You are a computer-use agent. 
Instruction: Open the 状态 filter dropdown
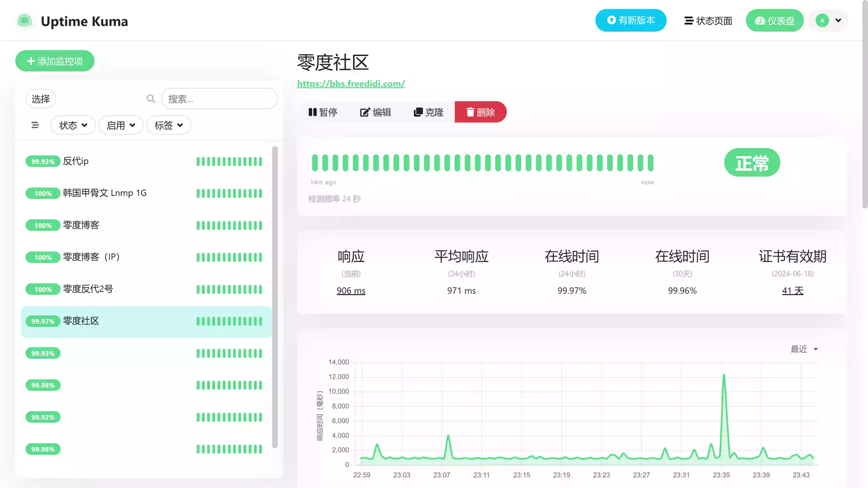[73, 125]
